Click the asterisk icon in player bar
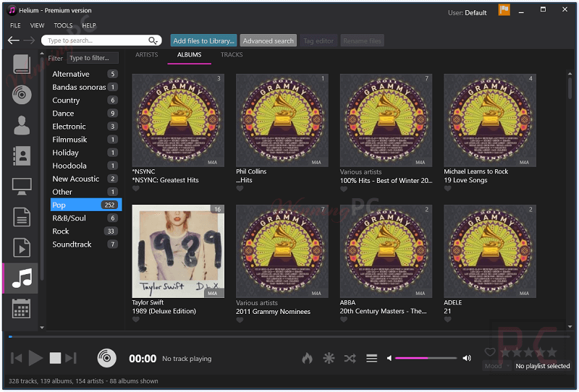Image resolution: width=579 pixels, height=392 pixels. [329, 358]
